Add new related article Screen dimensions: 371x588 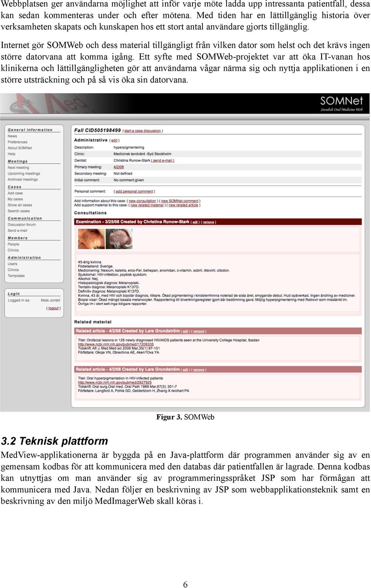pos(184,205)
